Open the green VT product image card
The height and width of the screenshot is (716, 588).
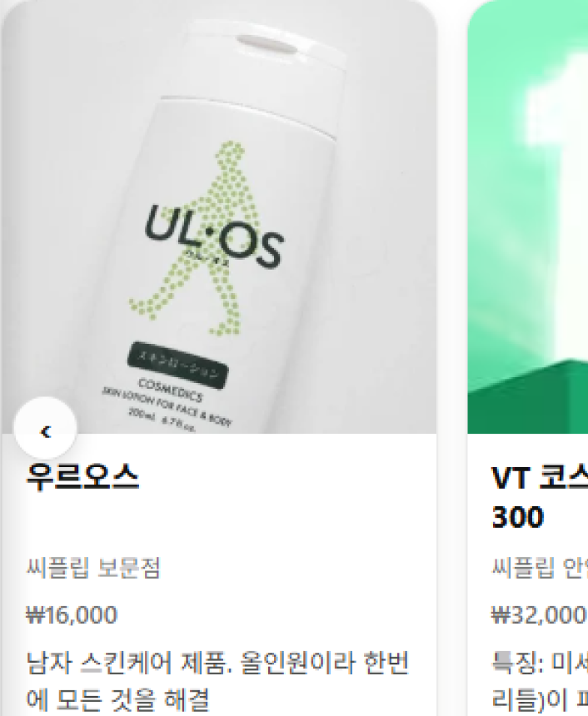click(528, 217)
